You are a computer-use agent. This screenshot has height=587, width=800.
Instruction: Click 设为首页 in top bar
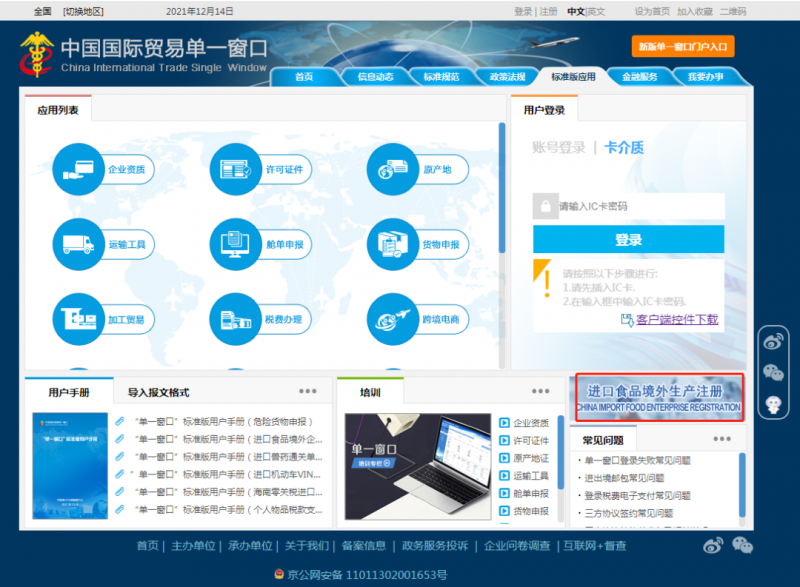pyautogui.click(x=652, y=11)
